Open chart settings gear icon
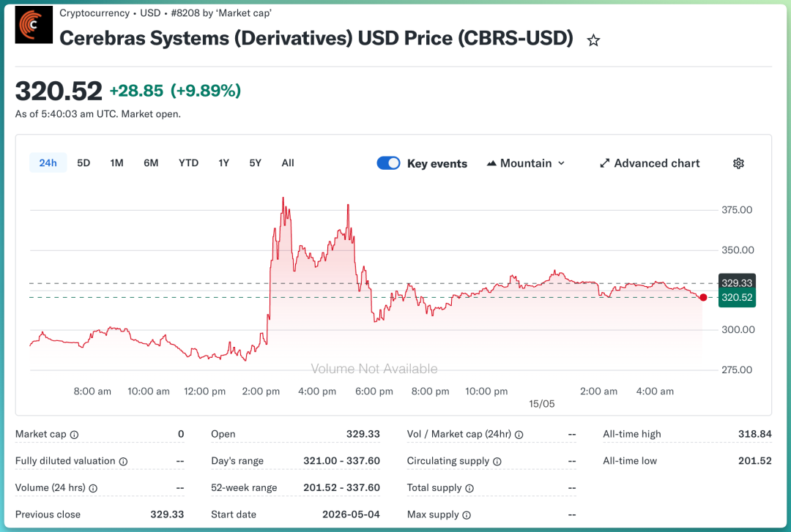 tap(738, 163)
